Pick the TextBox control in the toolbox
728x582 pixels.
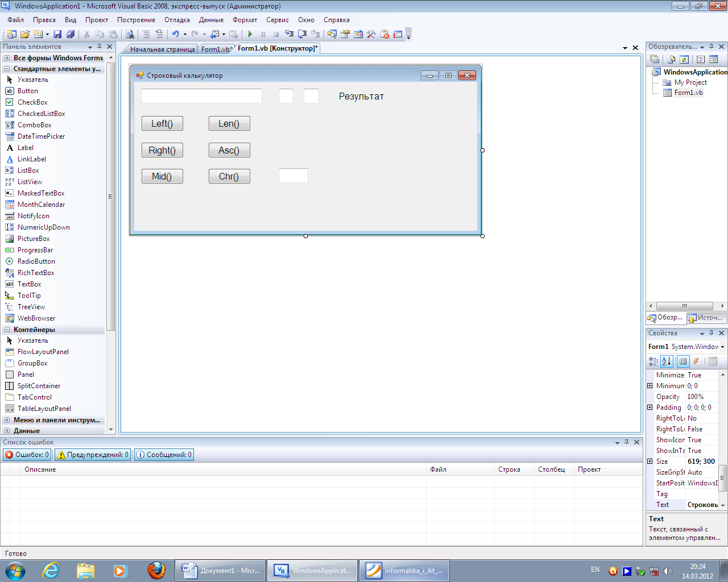coord(30,284)
